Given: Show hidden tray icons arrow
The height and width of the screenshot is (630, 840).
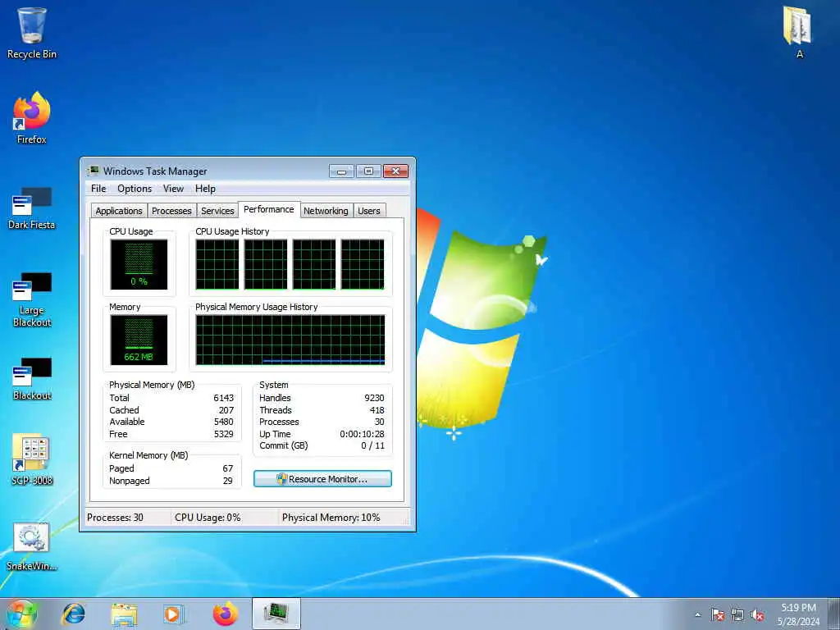Looking at the screenshot, I should pyautogui.click(x=697, y=615).
